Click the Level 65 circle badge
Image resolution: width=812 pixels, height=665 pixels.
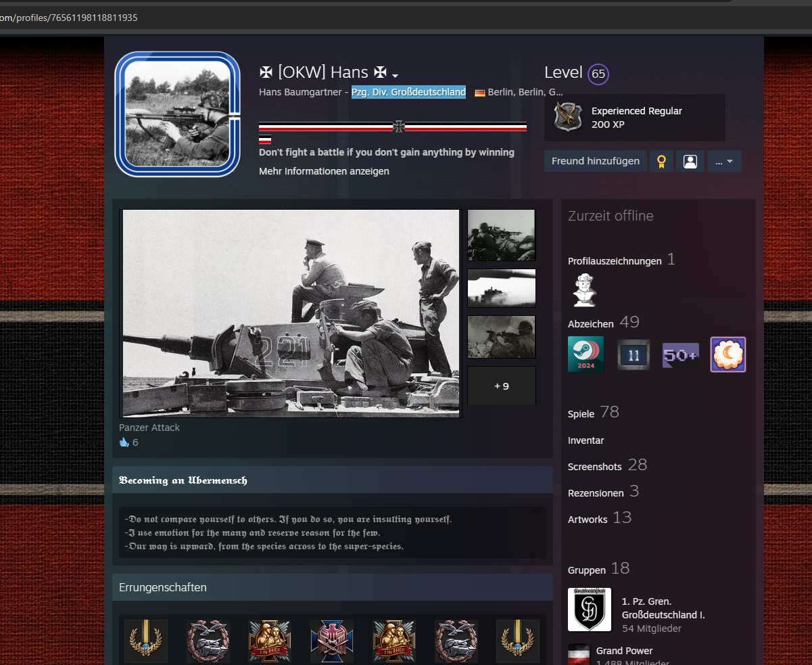tap(598, 74)
